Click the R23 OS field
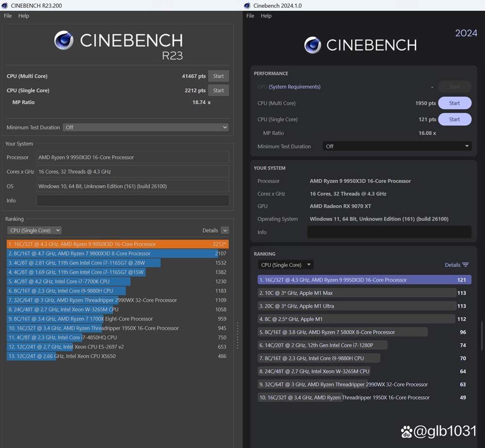 (x=133, y=186)
